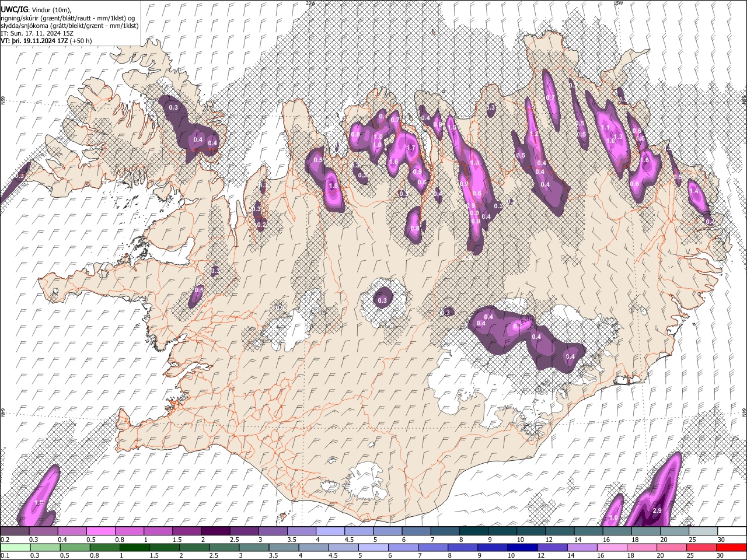Click the valid time line 'VT: þri. 19.11.2024 17Z (+50 h)'
Viewport: 747px width, 560px height.
(x=46, y=41)
